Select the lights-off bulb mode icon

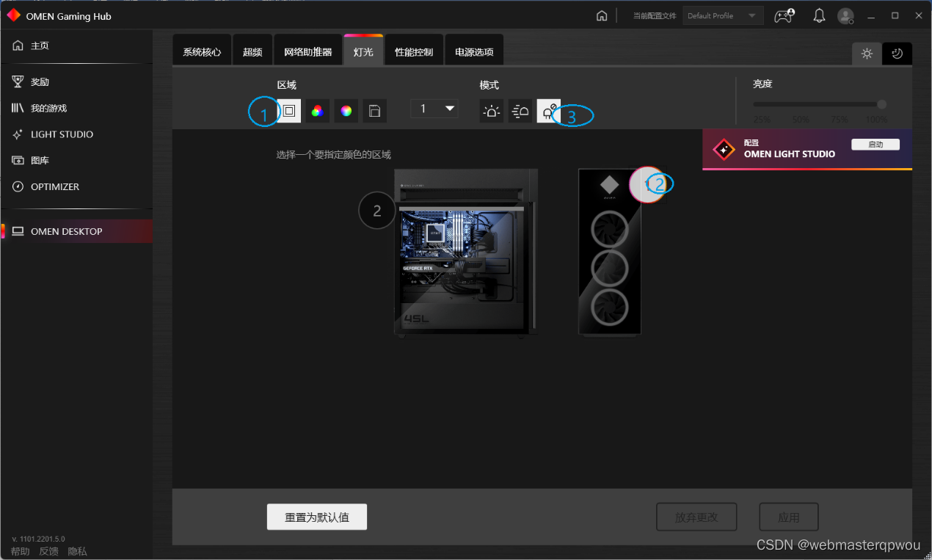[549, 111]
